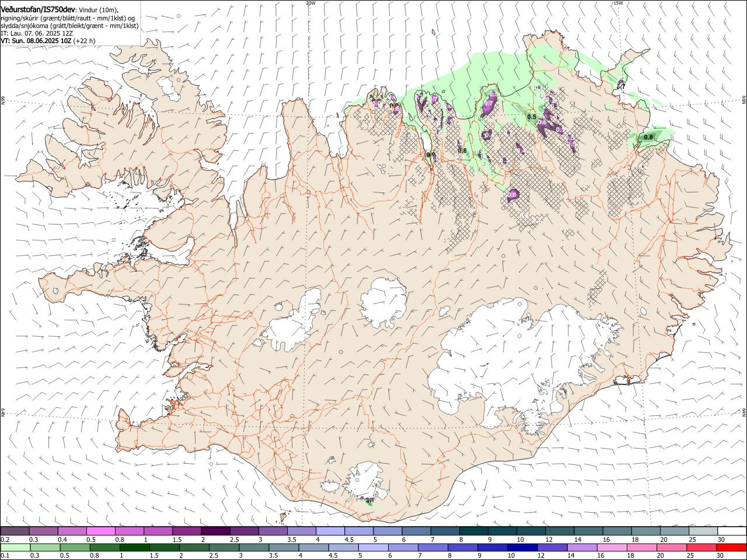Click the 0.2 label under the upper legend bar
The width and height of the screenshot is (747, 560).
4,540
